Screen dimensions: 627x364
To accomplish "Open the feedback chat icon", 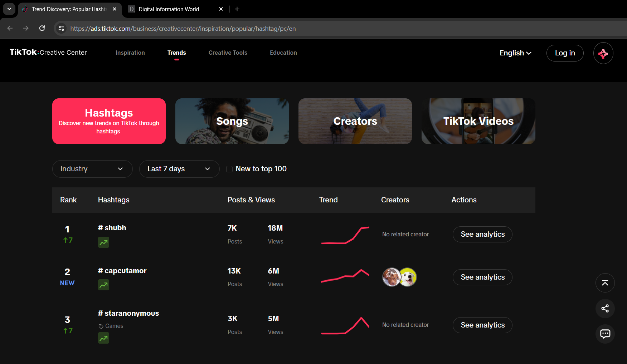I will pos(605,334).
